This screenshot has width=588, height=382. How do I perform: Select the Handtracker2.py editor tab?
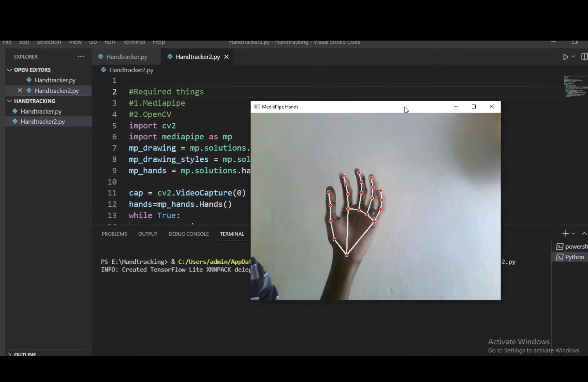(x=198, y=57)
